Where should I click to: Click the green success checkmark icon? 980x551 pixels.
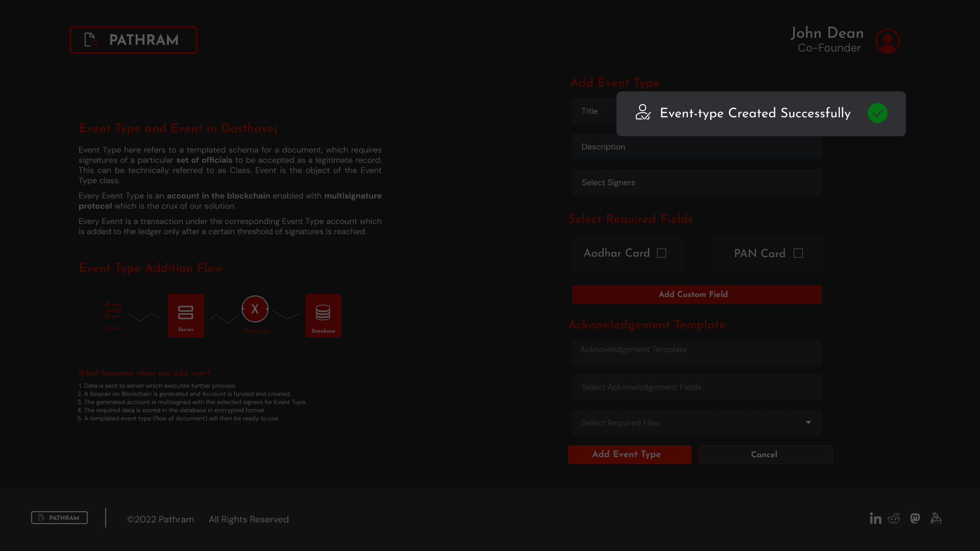point(877,113)
